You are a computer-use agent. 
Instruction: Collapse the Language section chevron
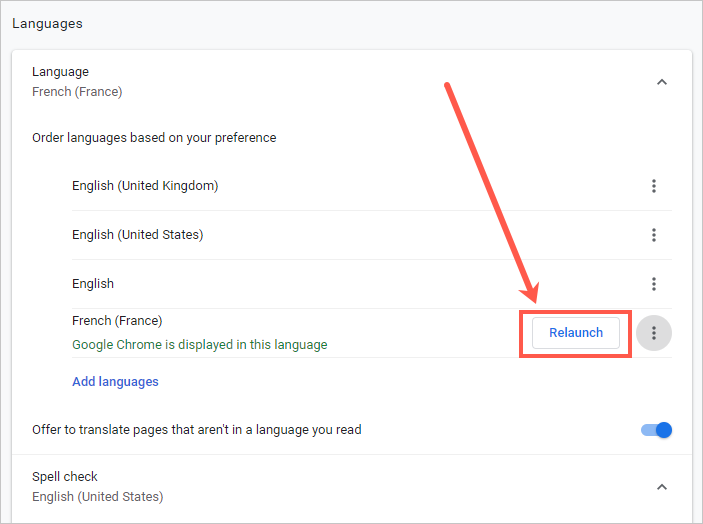[x=661, y=82]
